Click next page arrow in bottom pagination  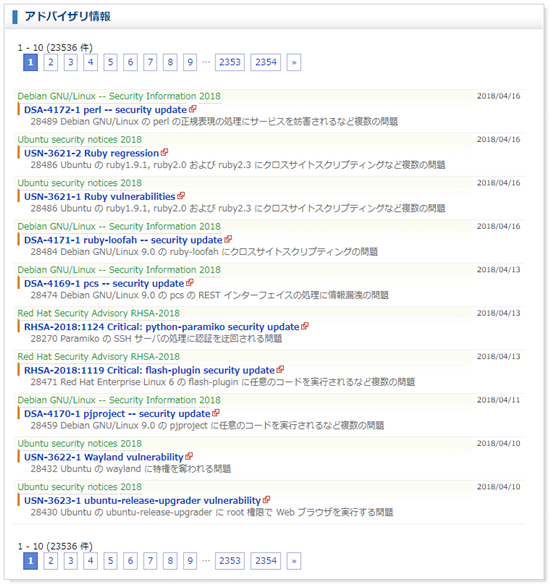click(x=294, y=561)
